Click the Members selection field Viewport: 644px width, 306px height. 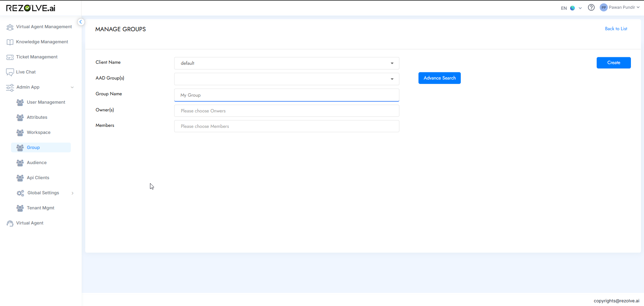(x=287, y=126)
